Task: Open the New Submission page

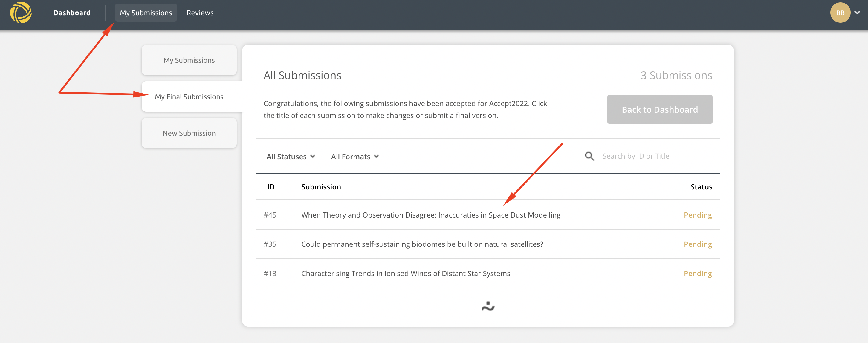Action: 189,133
